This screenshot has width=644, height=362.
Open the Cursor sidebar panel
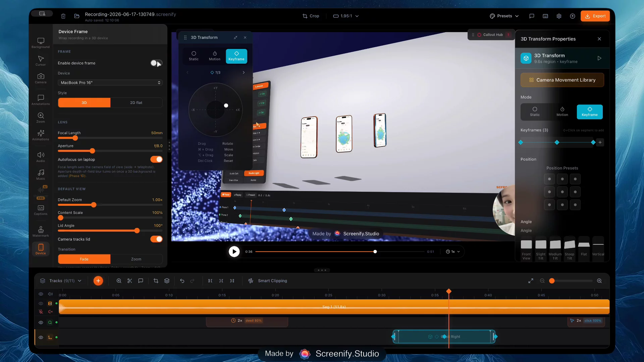pos(41,61)
